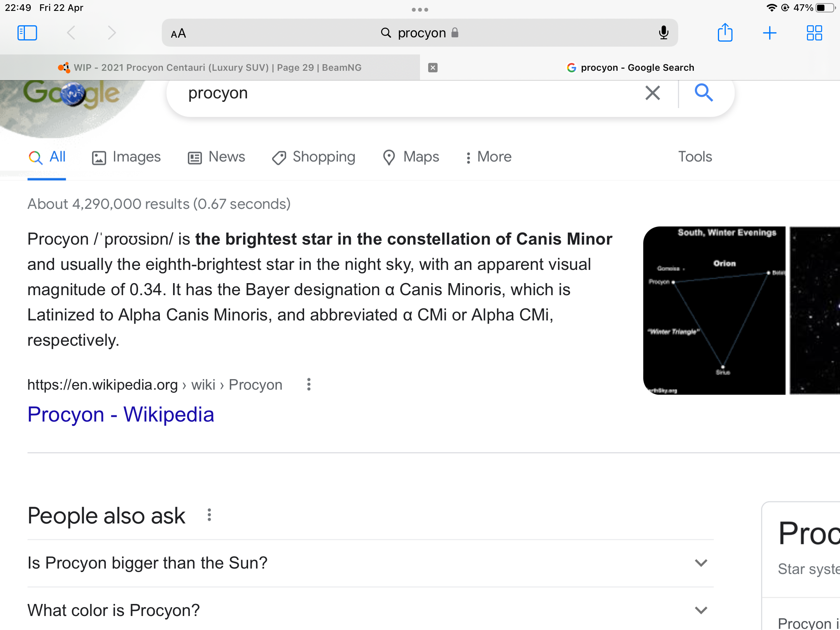Screen dimensions: 840x630
Task: Select the All results tab
Action: pos(47,157)
